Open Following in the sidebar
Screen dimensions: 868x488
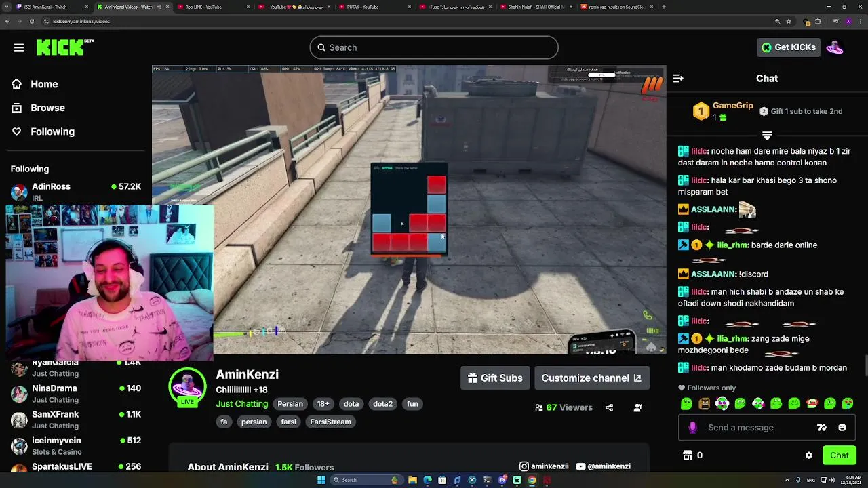click(x=43, y=131)
